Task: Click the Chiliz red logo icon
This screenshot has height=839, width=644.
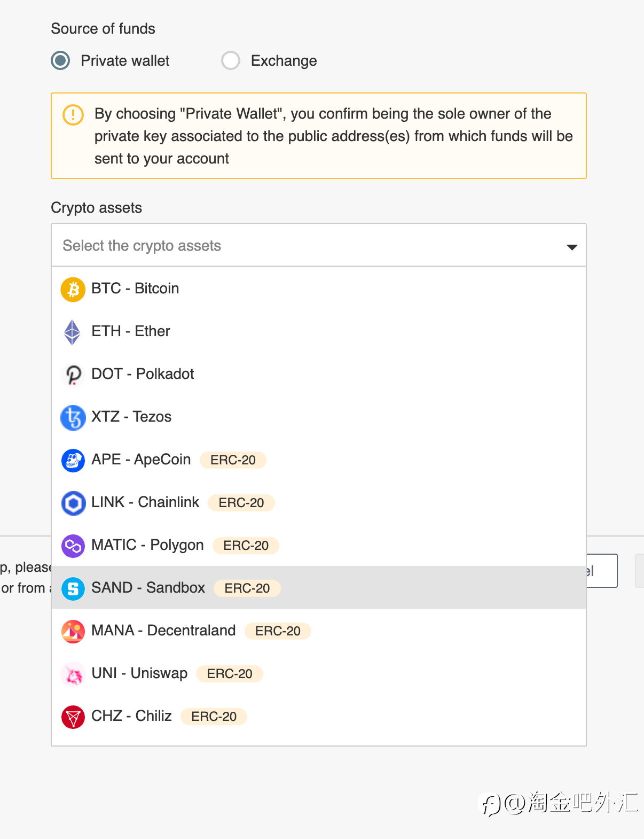Action: tap(73, 717)
